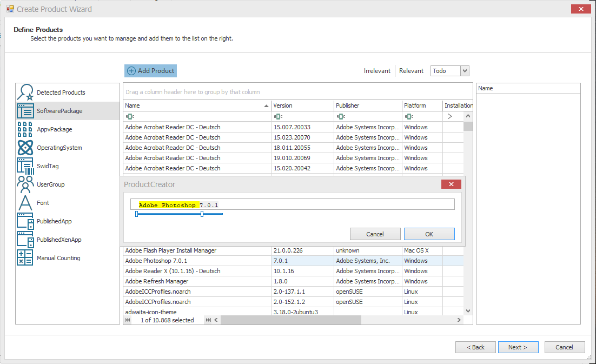596x364 pixels.
Task: Select the Font letter icon
Action: click(x=25, y=203)
